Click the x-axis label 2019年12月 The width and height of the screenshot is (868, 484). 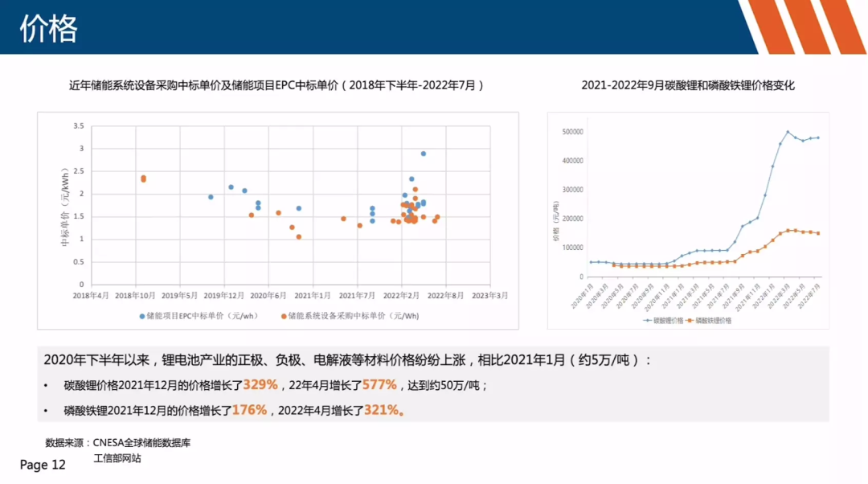[x=224, y=296]
